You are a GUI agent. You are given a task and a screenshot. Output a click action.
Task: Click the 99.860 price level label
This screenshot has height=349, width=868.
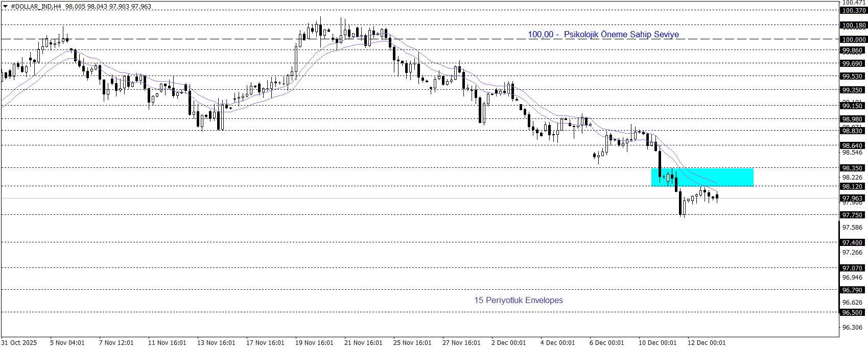tap(852, 50)
